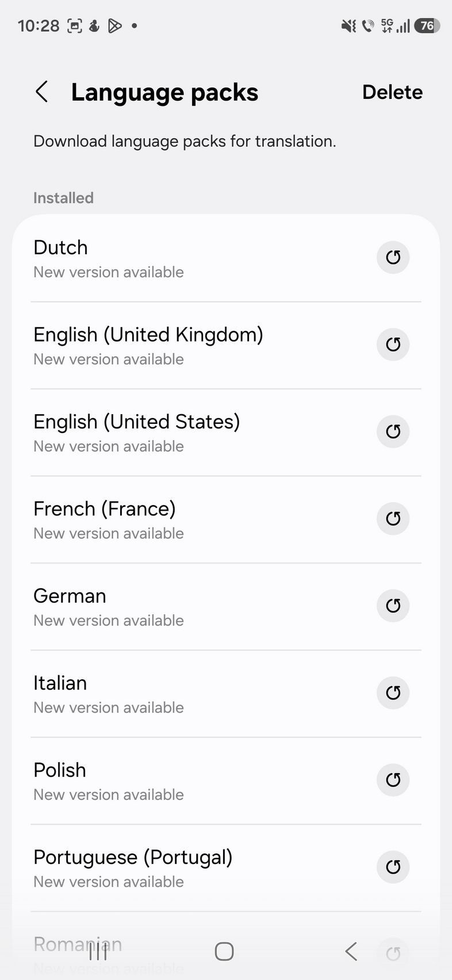Update the Dutch language pack
452x980 pixels.
393,257
